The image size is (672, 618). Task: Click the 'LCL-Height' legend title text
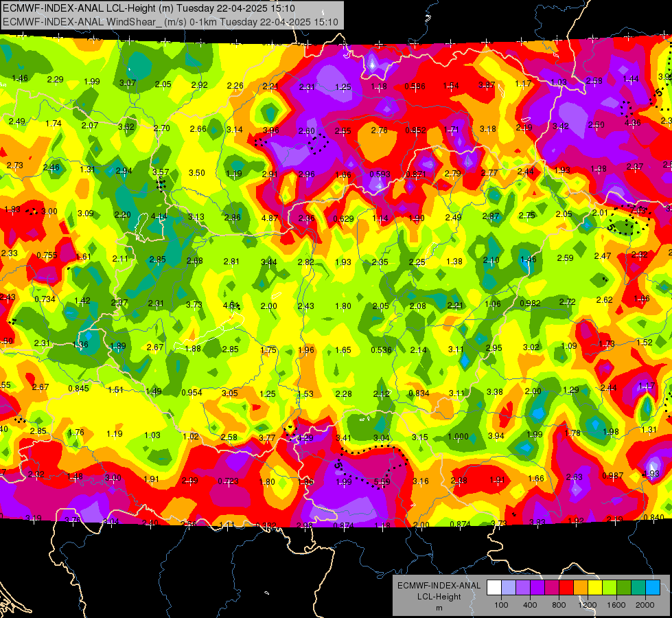coord(439,597)
